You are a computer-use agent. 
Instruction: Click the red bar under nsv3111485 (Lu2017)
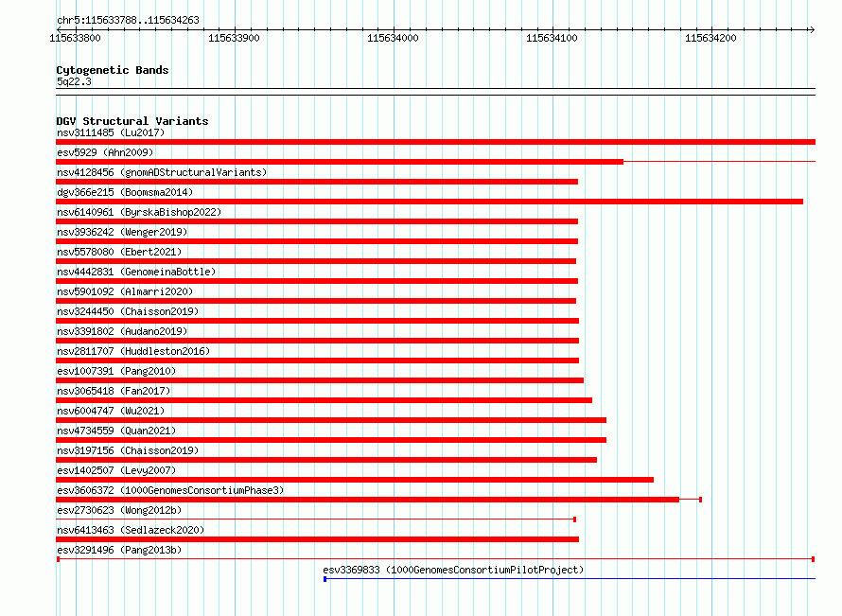(x=435, y=142)
